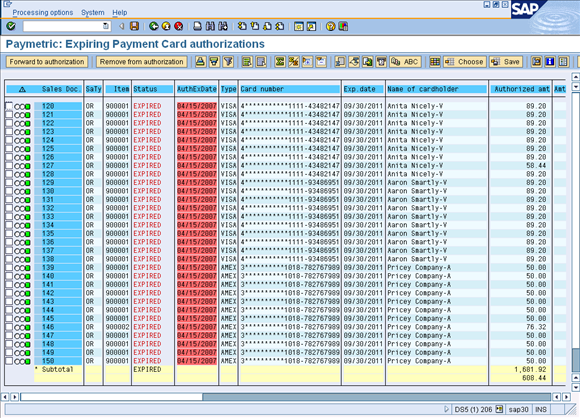Click the yellow Exit icon
Viewport: 580px width, 418px height.
point(166,26)
